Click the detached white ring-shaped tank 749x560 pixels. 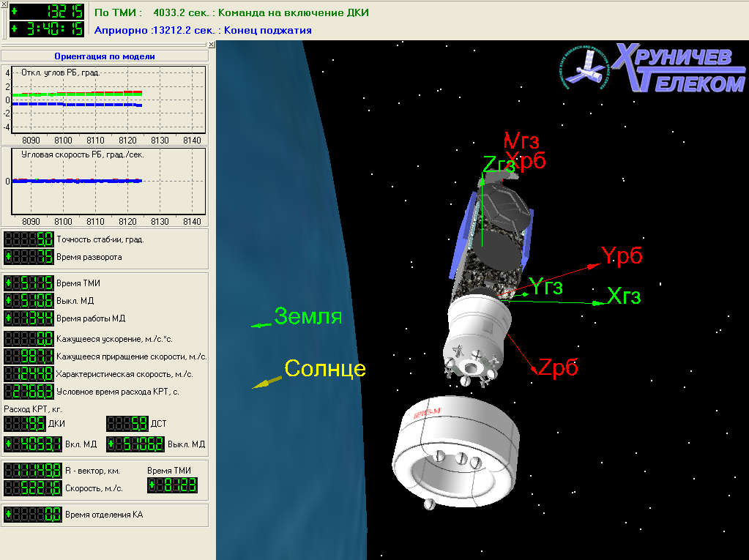tap(453, 454)
